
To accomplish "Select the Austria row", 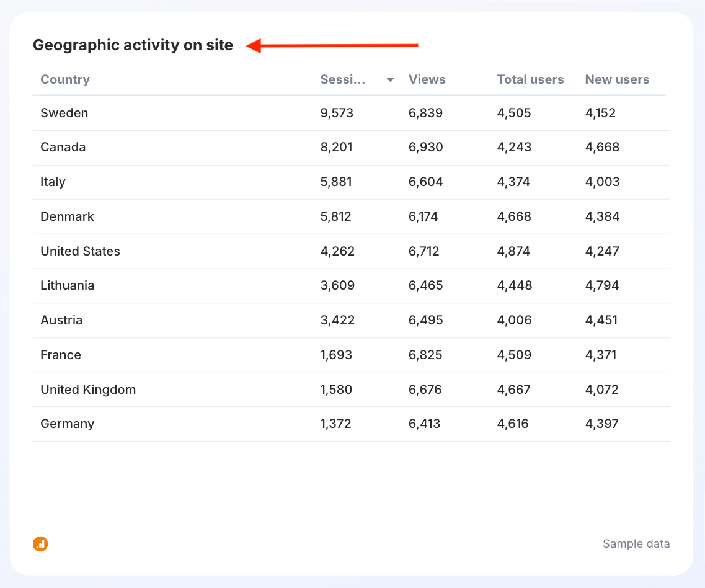I will pyautogui.click(x=61, y=320).
